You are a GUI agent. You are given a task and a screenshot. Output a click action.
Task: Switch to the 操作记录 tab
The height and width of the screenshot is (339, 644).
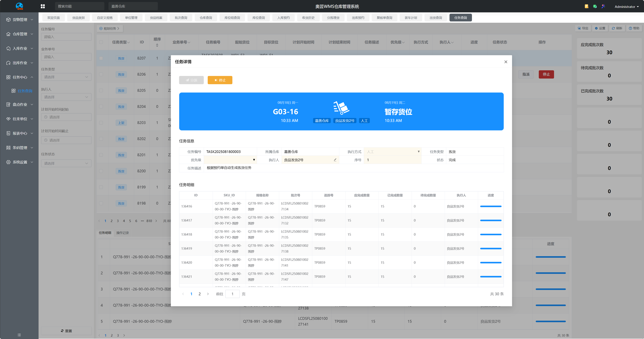point(123,233)
